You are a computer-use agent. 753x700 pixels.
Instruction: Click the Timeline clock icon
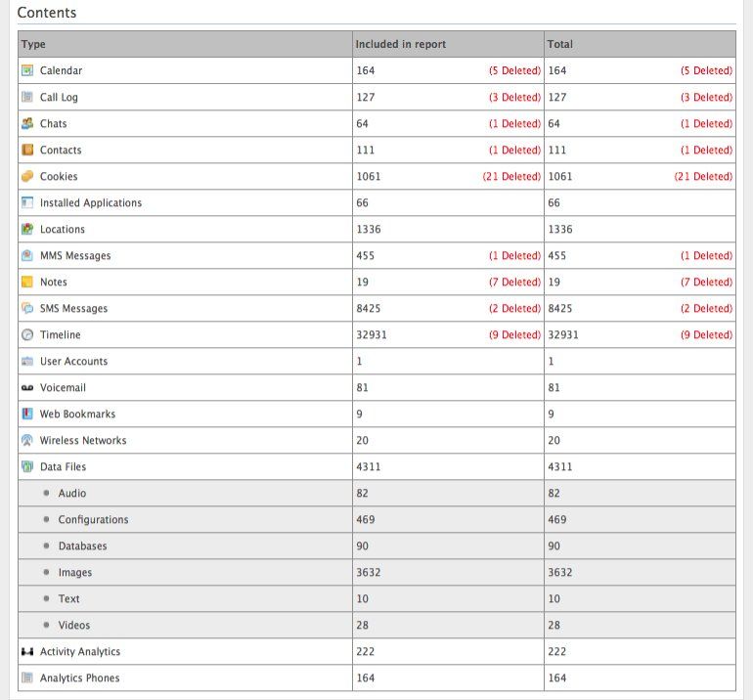pyautogui.click(x=27, y=334)
